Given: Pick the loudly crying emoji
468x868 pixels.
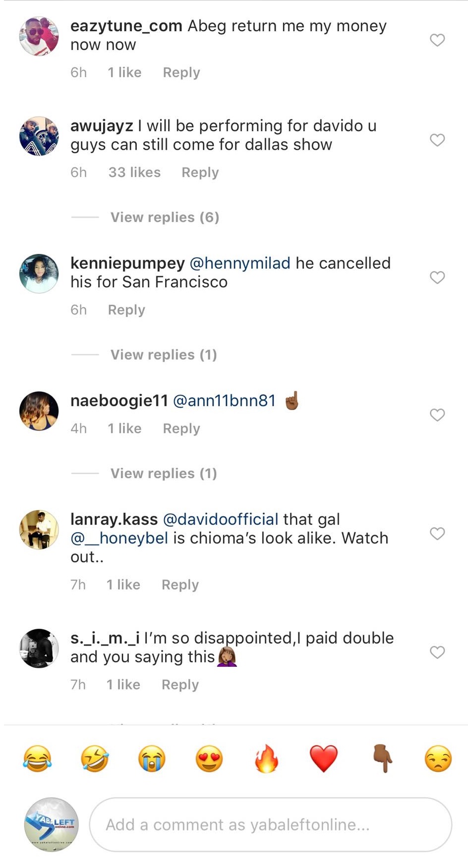Looking at the screenshot, I should [152, 759].
